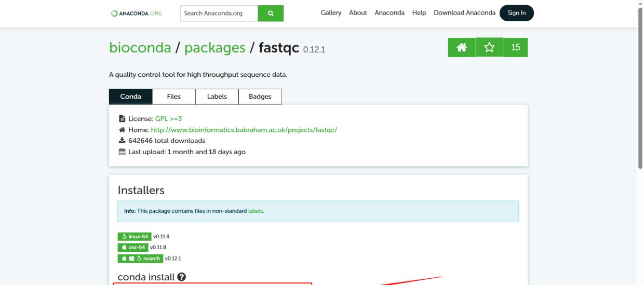Click the fastqc package name heading

(x=279, y=48)
